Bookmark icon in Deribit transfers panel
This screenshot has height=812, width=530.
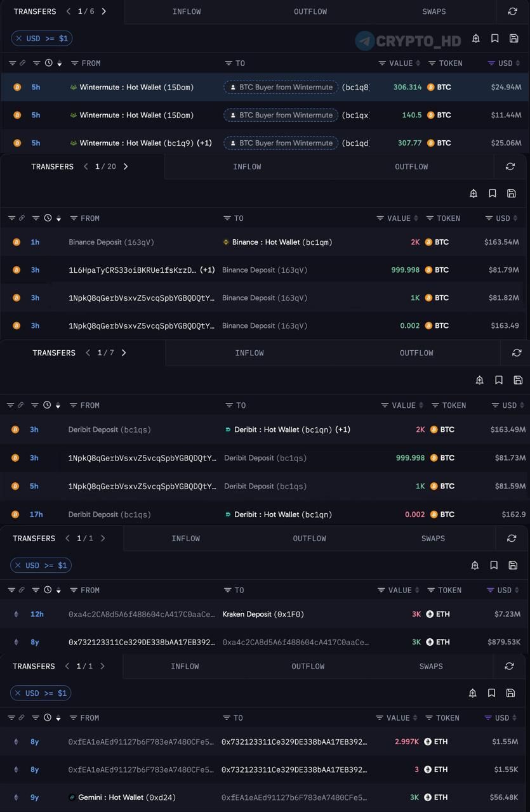[x=499, y=380]
